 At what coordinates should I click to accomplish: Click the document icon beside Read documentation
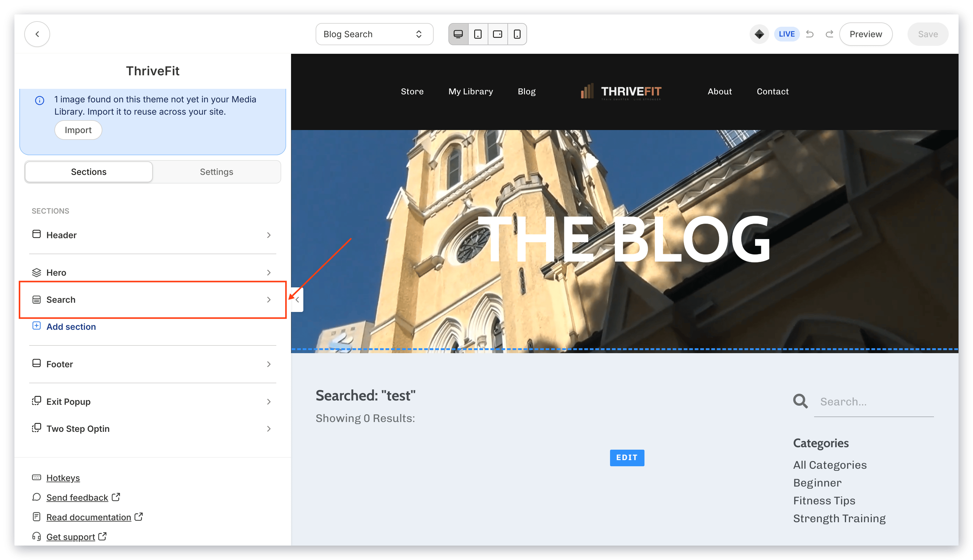(36, 516)
